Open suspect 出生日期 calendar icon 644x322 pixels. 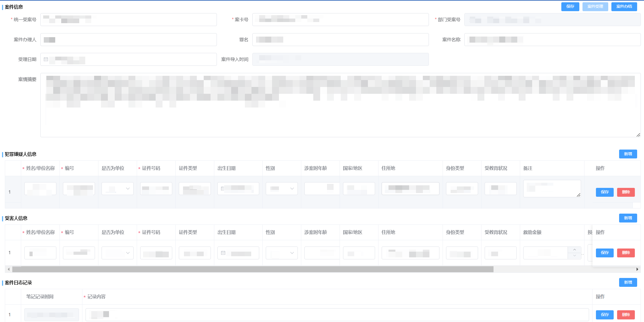[223, 188]
